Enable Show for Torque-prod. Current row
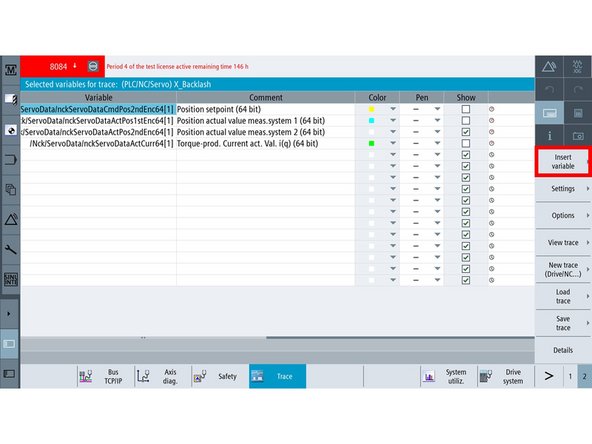 [x=466, y=143]
